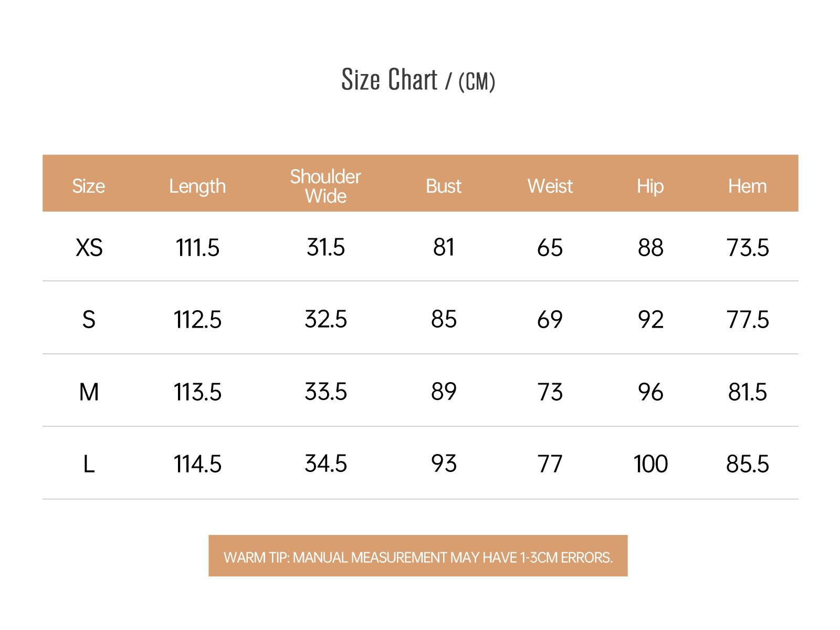Click the Hem column header
The width and height of the screenshot is (840, 630).
click(x=747, y=186)
